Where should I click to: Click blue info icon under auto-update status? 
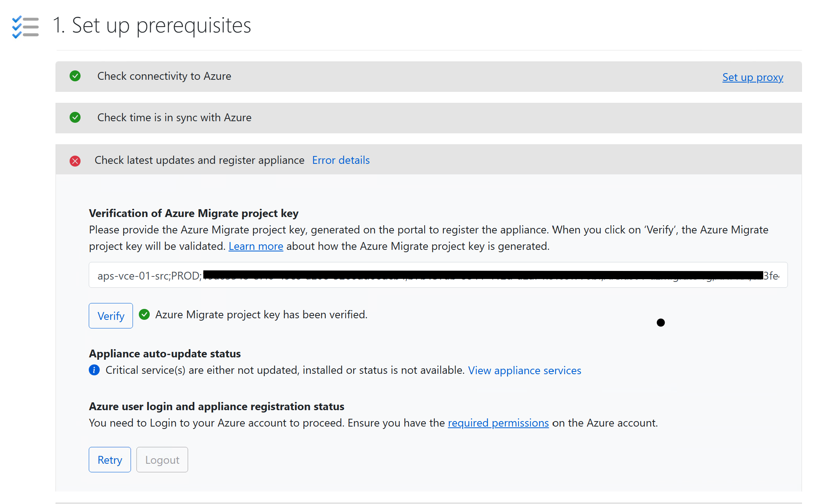tap(94, 370)
